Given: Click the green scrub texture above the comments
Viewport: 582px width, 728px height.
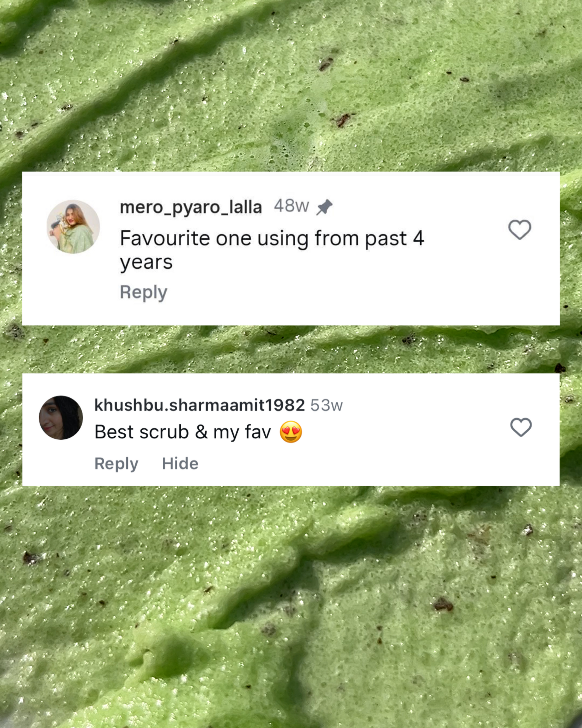Looking at the screenshot, I should [x=291, y=84].
